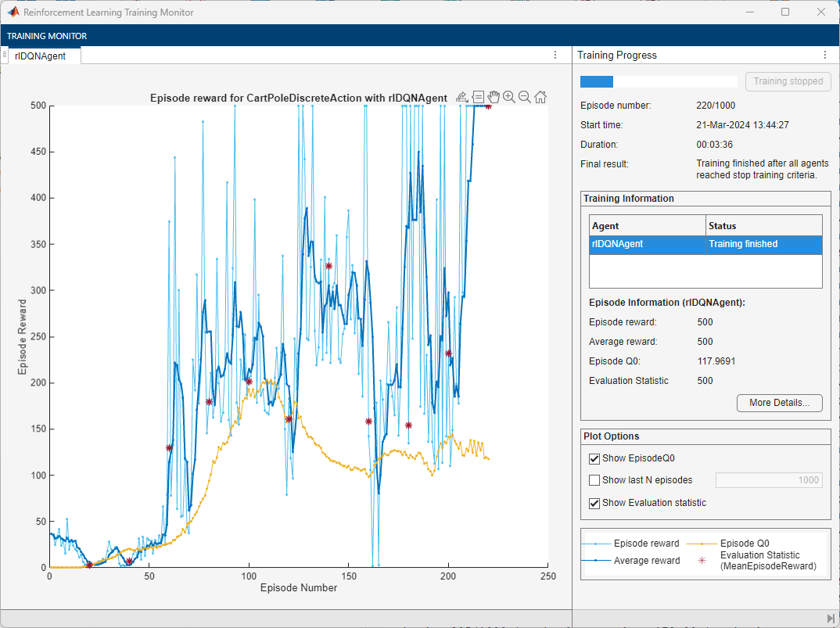Click the skip-to-end arrow in status bar
The height and width of the screenshot is (628, 840).
pos(830,619)
